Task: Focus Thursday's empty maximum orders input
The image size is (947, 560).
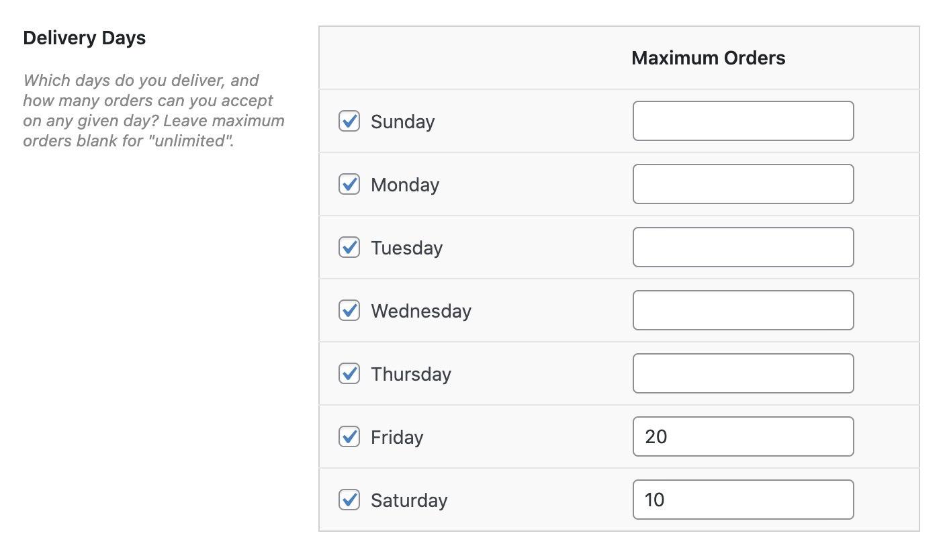Action: point(743,373)
